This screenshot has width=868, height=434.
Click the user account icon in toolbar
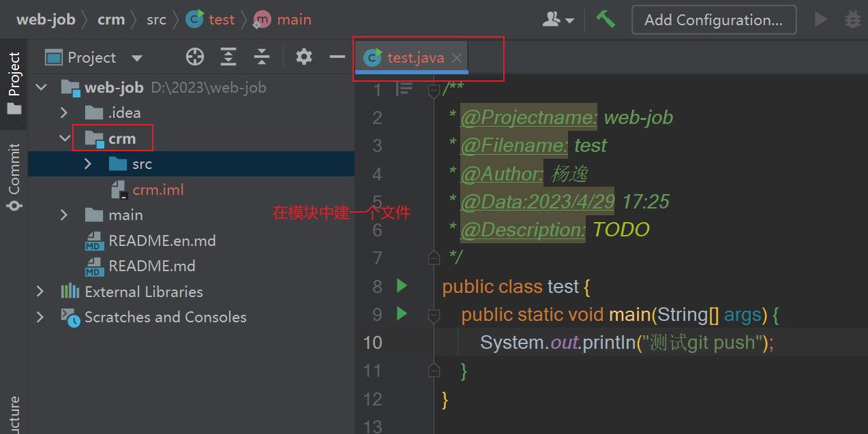(557, 20)
